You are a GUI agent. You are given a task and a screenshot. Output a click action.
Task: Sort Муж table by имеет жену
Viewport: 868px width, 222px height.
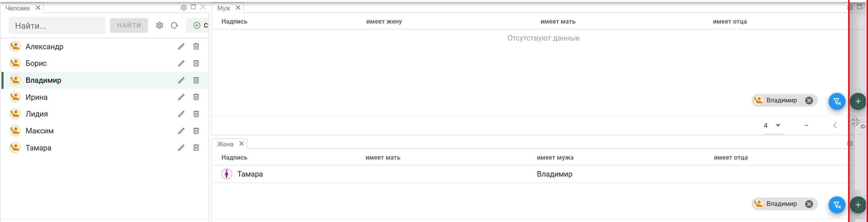point(384,22)
